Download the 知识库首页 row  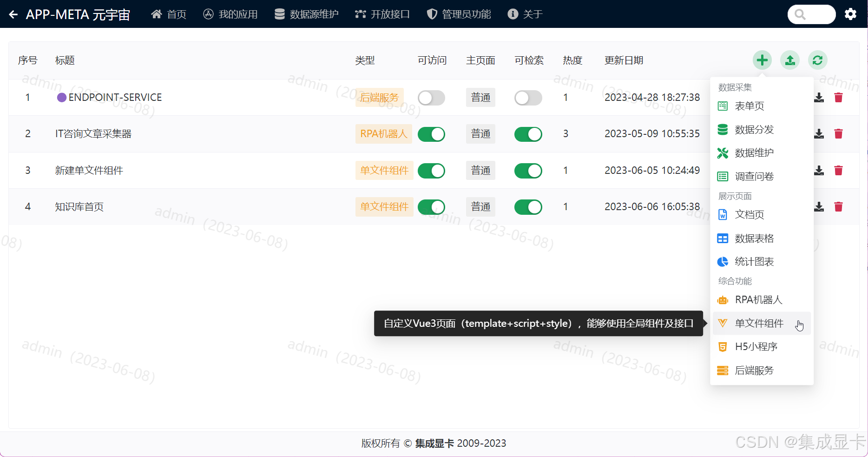point(819,207)
